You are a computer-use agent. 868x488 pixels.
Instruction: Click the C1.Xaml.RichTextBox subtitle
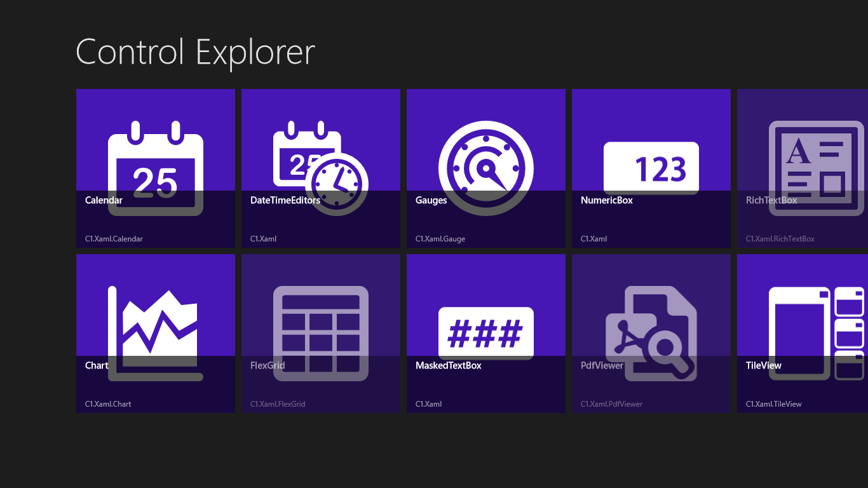(780, 239)
